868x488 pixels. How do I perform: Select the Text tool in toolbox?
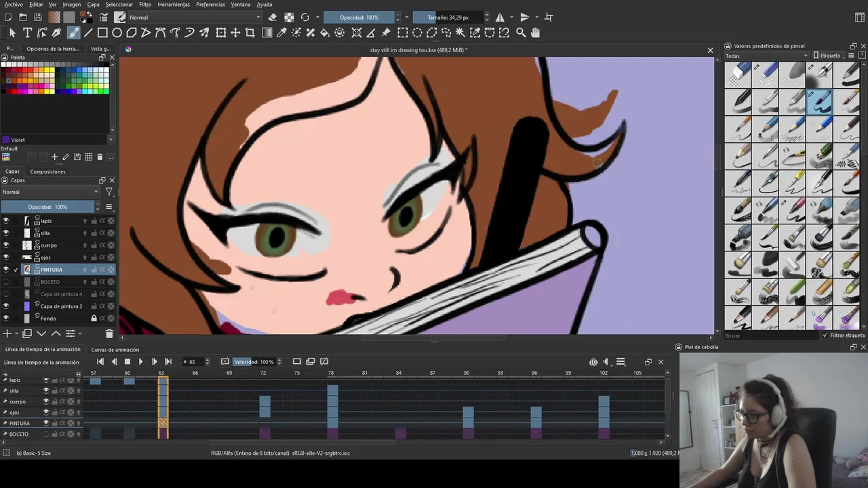27,33
